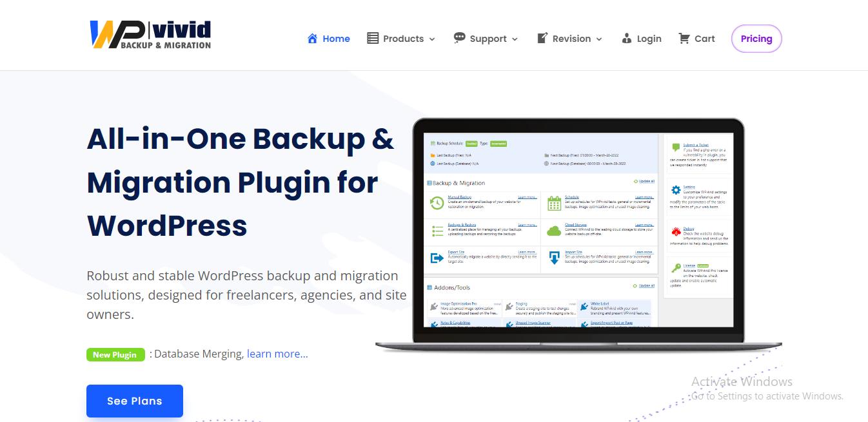This screenshot has width=868, height=422.
Task: Click the 'Robust and stable WordPress backup' paragraph
Action: 246,295
